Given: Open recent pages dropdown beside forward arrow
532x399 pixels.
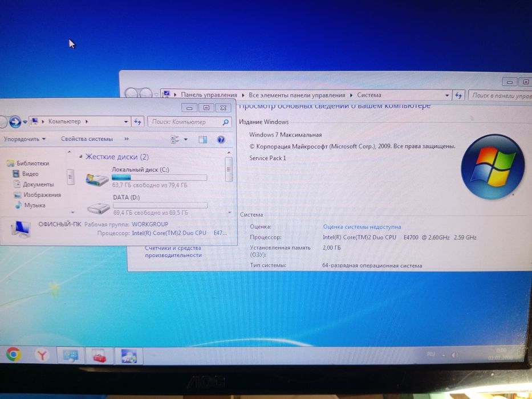Looking at the screenshot, I should coord(25,122).
